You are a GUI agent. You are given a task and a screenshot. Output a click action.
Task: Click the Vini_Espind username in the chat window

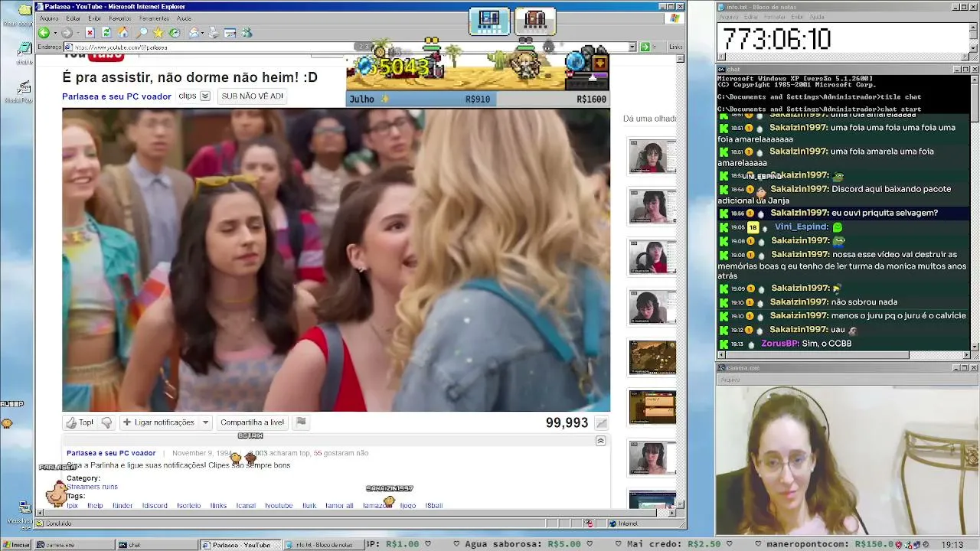(801, 227)
